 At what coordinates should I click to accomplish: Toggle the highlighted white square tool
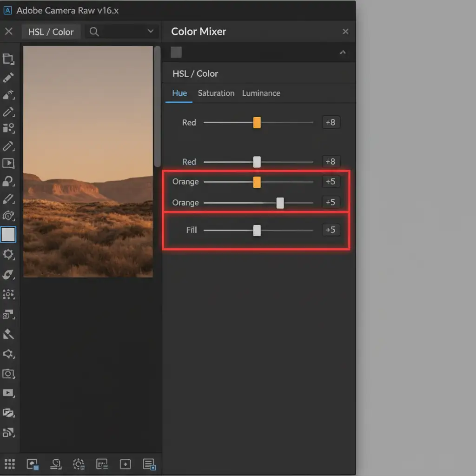(8, 235)
